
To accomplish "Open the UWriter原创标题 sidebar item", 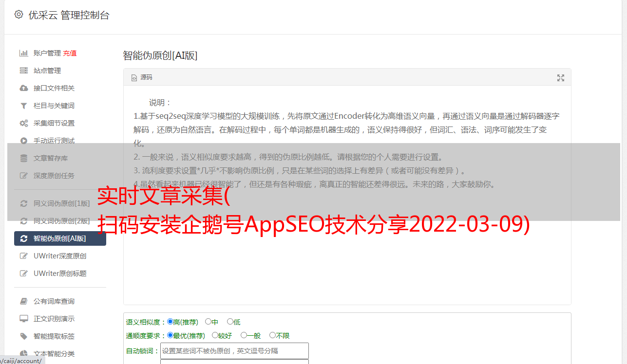I will [60, 273].
